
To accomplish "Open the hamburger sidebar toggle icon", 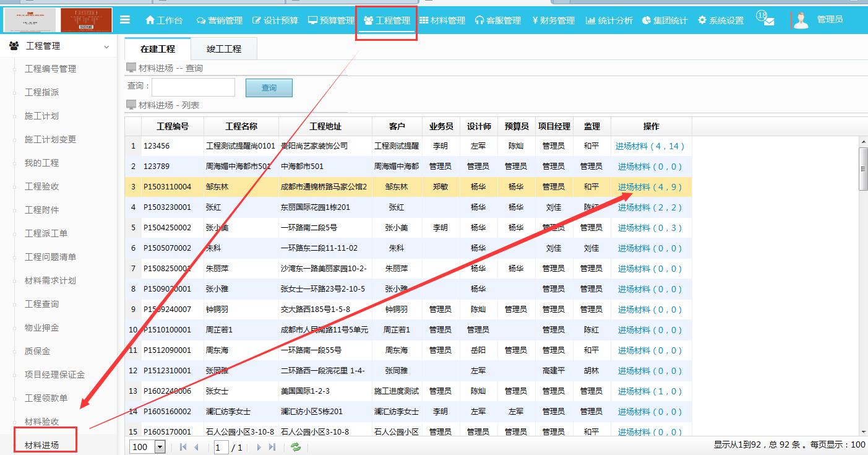I will (126, 19).
